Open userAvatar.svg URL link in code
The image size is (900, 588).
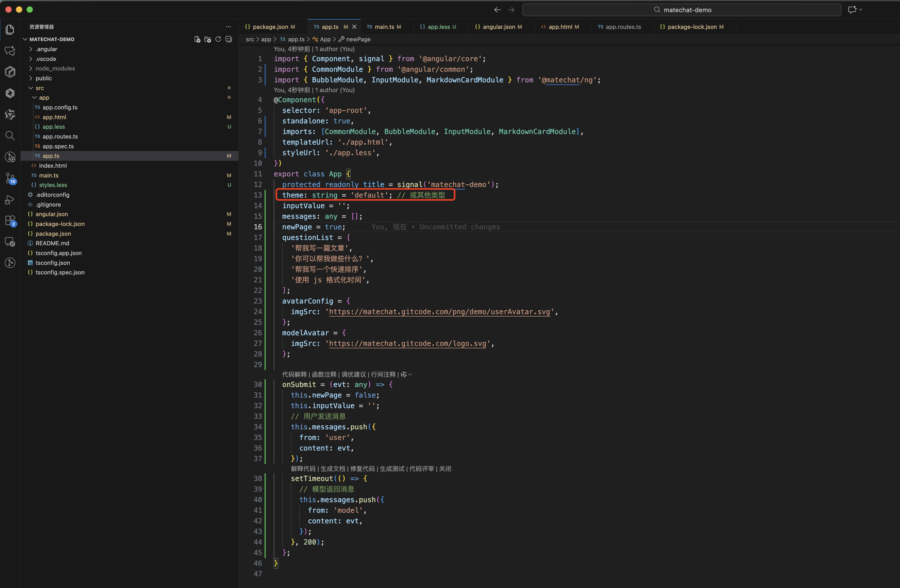pyautogui.click(x=439, y=312)
